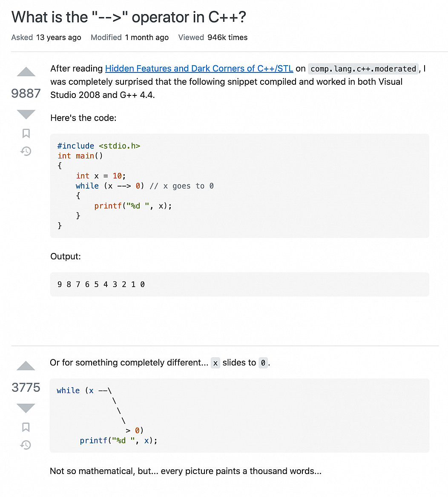This screenshot has height=497, width=448.
Task: Open Hidden Features and Dark Corners link
Action: [x=199, y=69]
